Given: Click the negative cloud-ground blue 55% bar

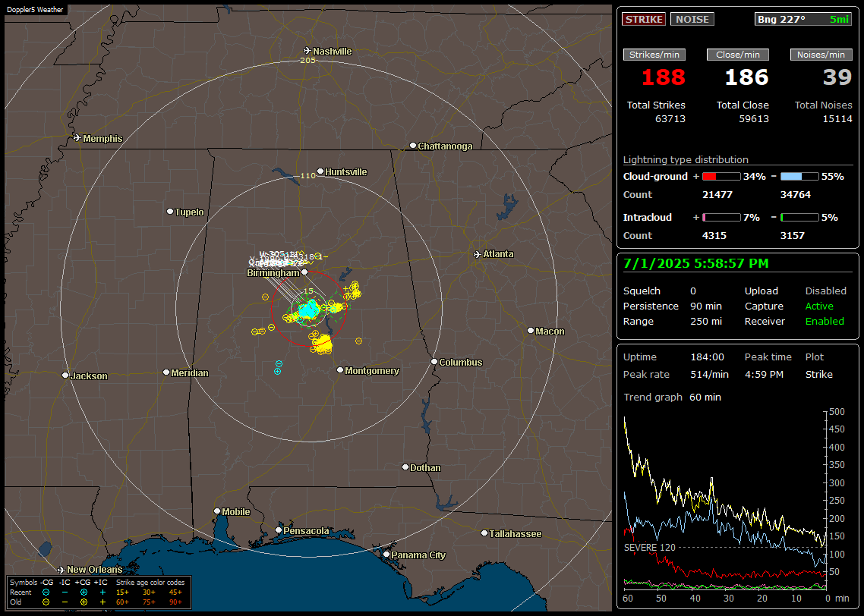Looking at the screenshot, I should click(x=799, y=176).
